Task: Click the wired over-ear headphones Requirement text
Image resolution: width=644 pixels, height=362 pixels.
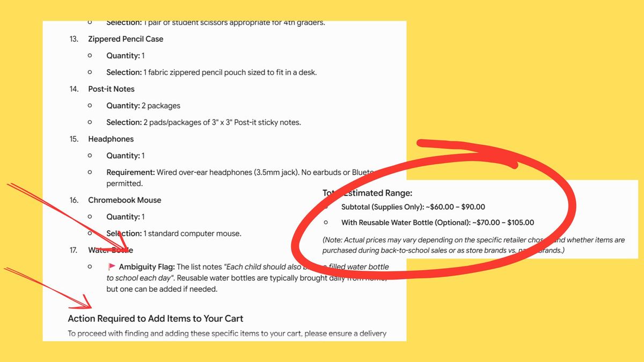Action: click(240, 178)
